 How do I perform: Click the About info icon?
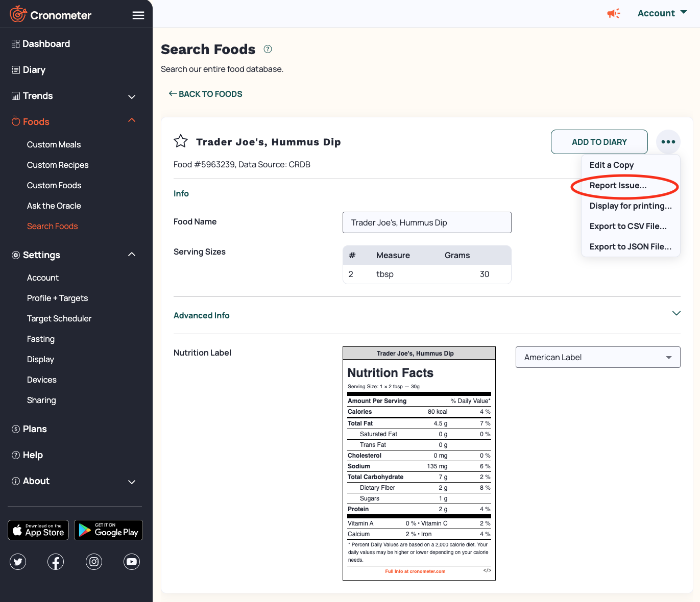(x=16, y=481)
